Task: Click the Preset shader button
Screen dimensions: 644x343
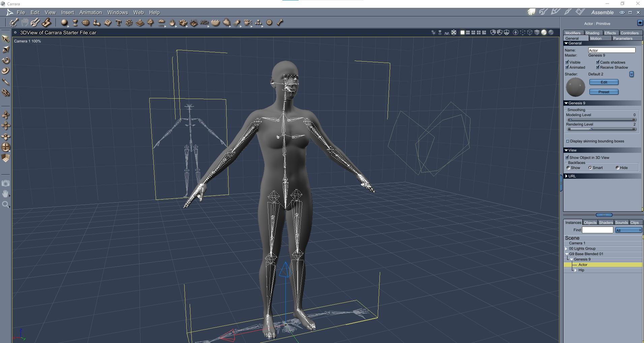Action: [x=604, y=92]
